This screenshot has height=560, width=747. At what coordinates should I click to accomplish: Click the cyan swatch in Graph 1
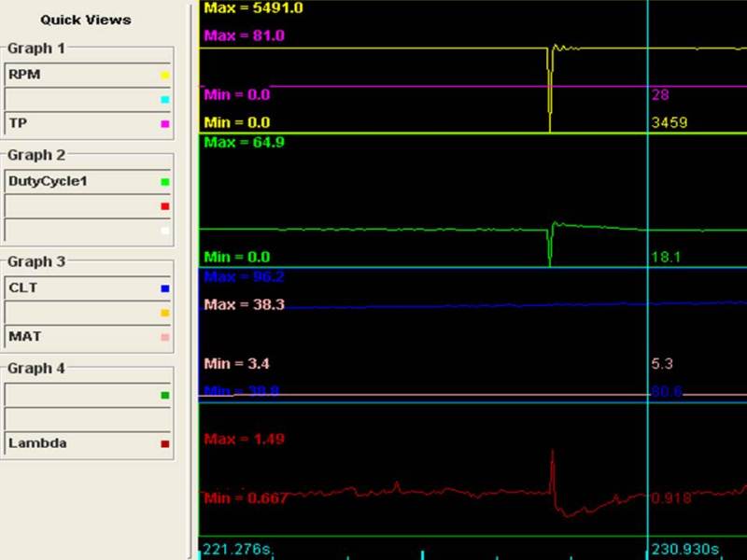click(165, 99)
